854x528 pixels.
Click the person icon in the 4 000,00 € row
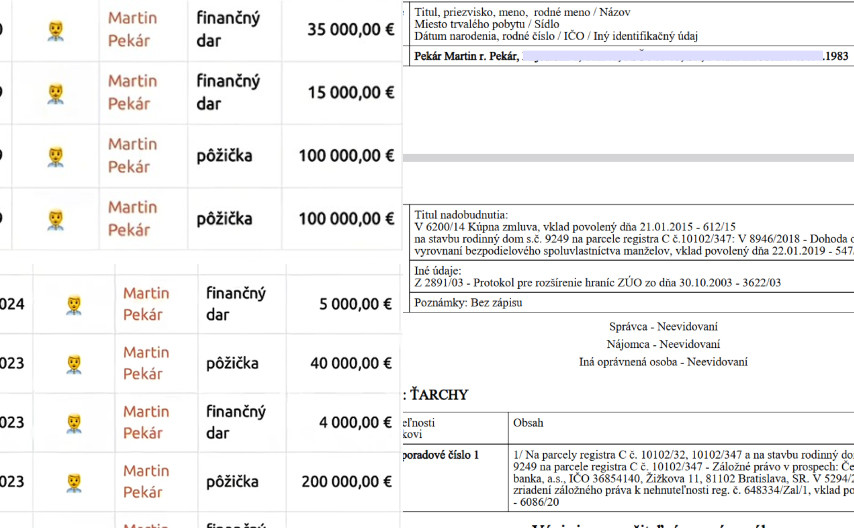point(74,423)
